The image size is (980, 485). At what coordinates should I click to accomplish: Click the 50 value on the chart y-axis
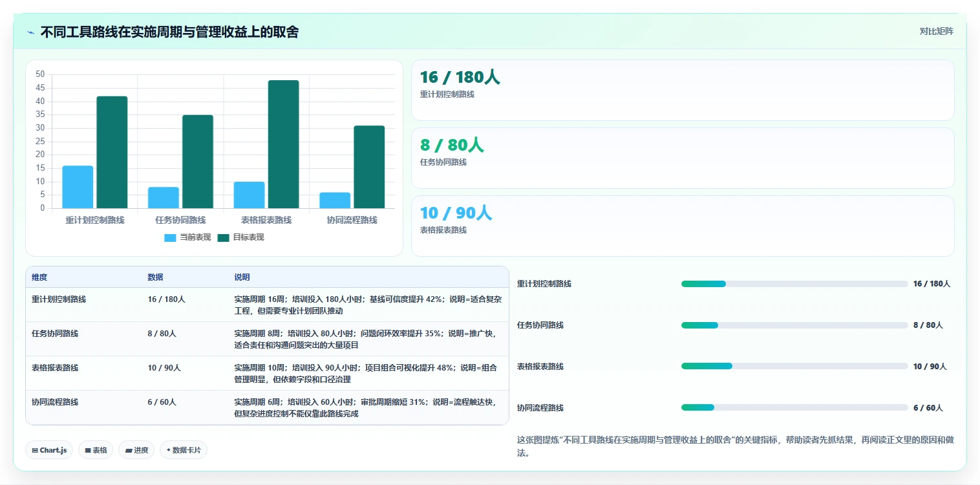point(40,74)
